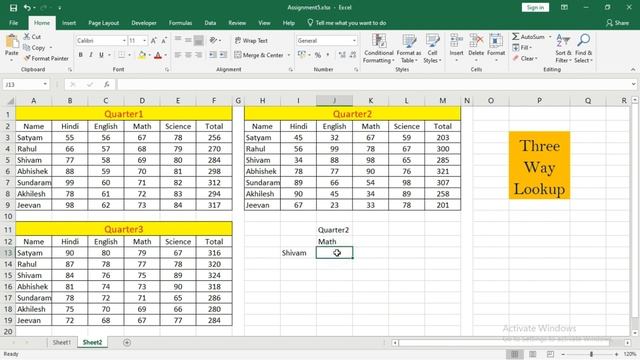640x360 pixels.
Task: Click the AutoSum sigma icon
Action: 516,37
